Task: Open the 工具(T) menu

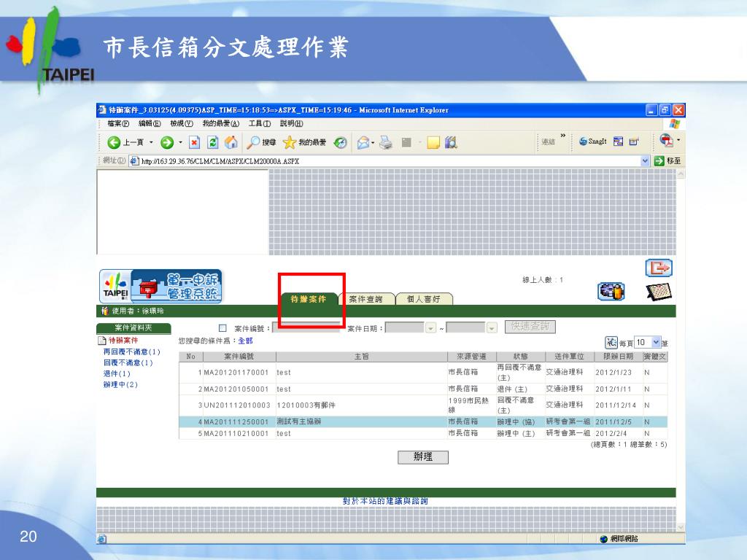Action: point(260,124)
